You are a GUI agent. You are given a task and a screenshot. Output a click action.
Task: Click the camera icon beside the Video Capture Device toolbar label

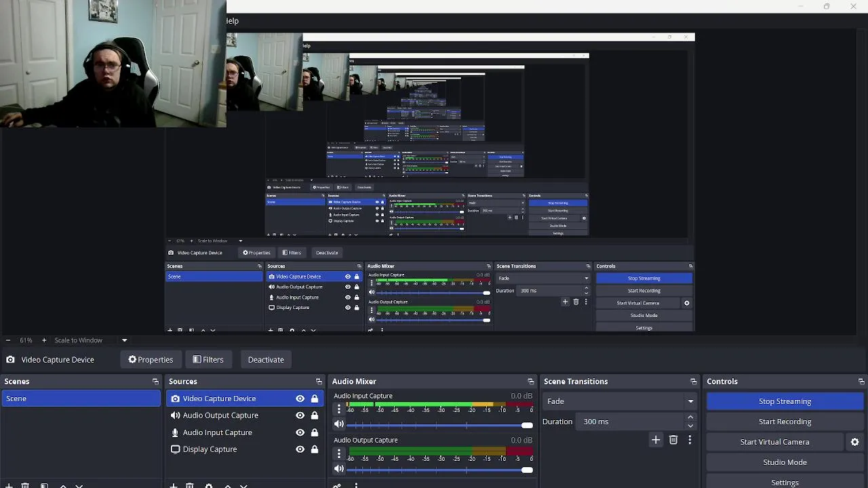pos(10,359)
